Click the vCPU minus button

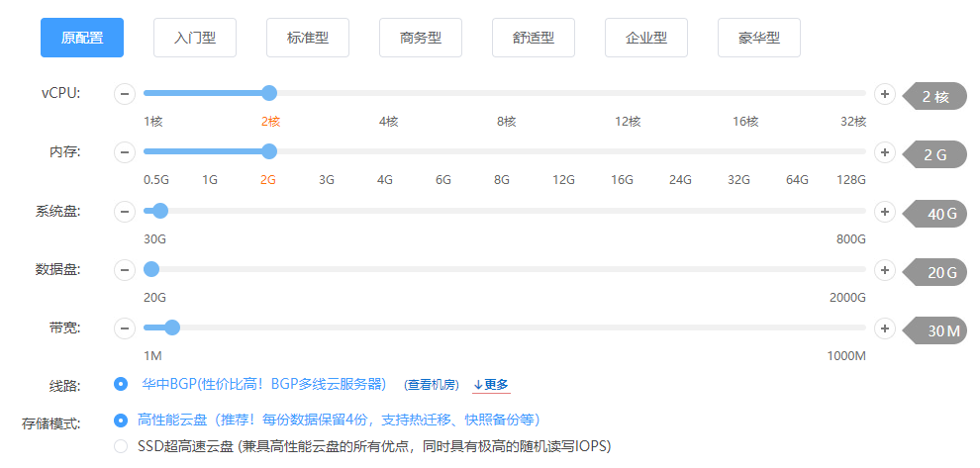(125, 94)
